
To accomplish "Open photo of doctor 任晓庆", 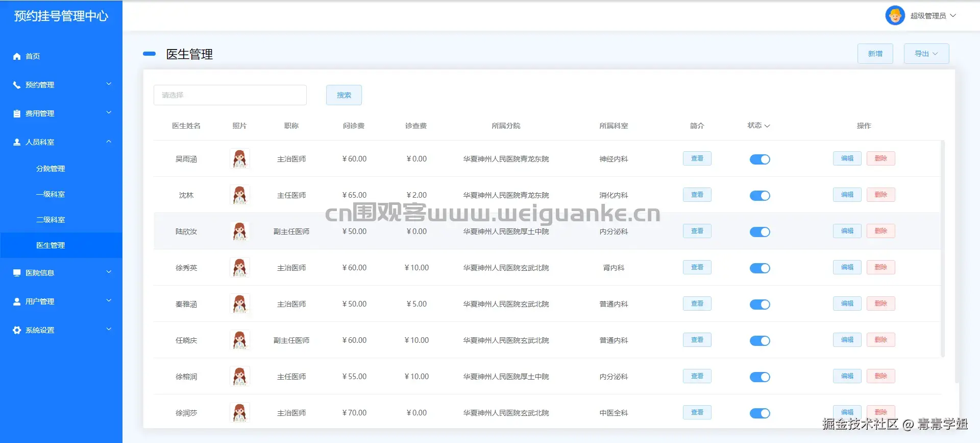I will click(240, 340).
